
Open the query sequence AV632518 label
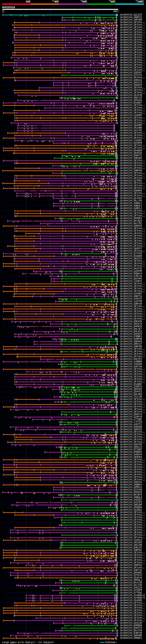coord(8,8)
